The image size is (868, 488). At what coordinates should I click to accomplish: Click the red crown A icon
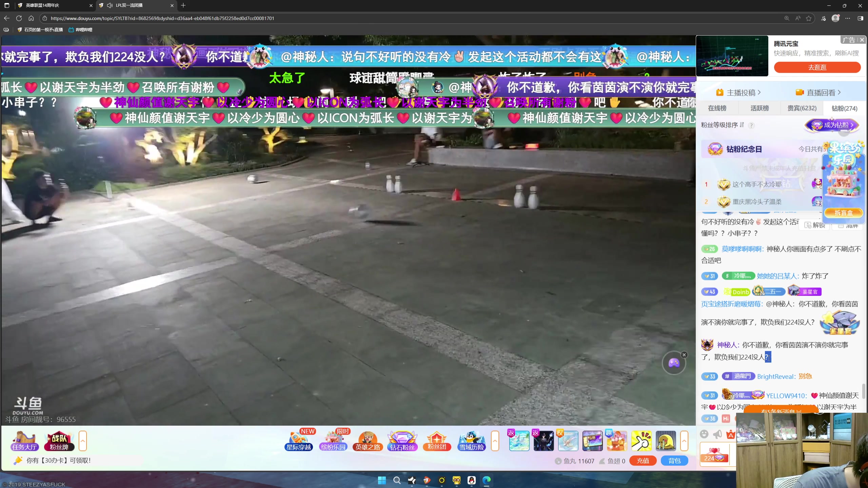pos(730,434)
